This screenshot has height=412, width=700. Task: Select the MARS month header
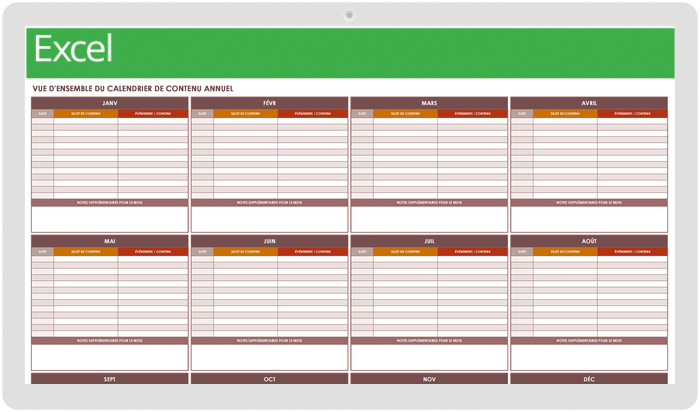429,103
